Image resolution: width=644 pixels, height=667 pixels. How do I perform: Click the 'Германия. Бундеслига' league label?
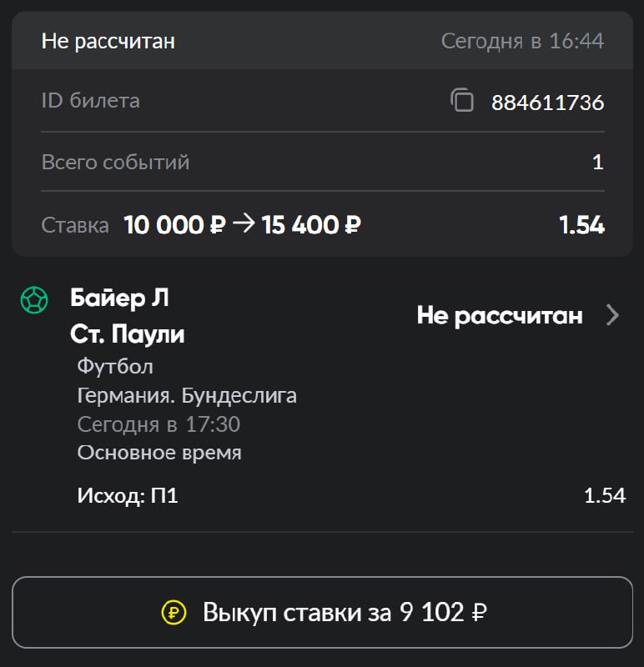[x=187, y=395]
